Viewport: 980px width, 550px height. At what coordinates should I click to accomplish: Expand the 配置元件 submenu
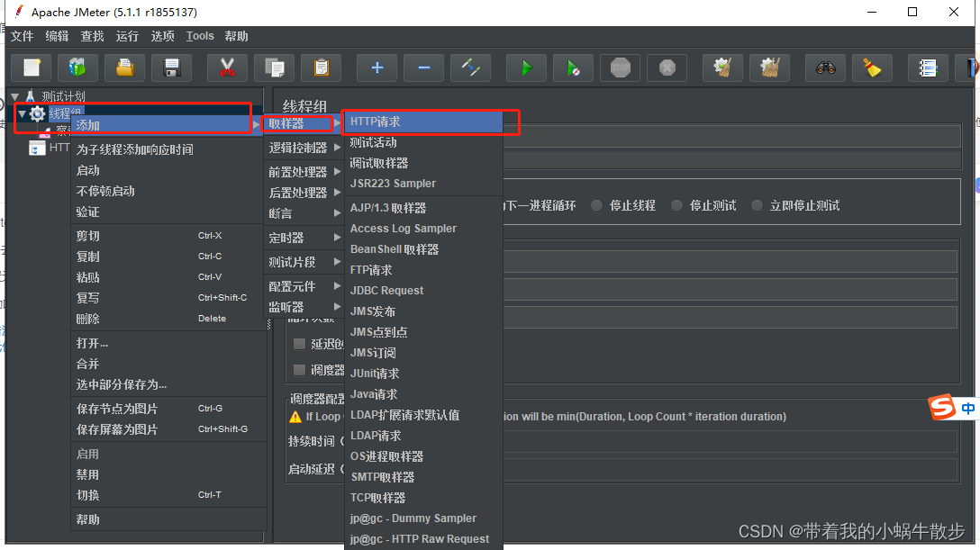304,286
